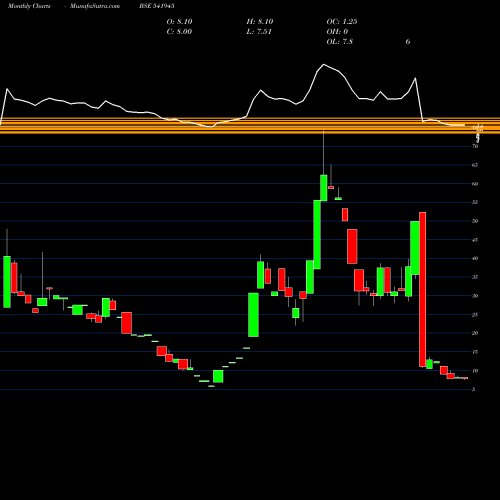Click the 15 price axis label
Image resolution: width=500 pixels, height=500 pixels.
tap(475, 352)
